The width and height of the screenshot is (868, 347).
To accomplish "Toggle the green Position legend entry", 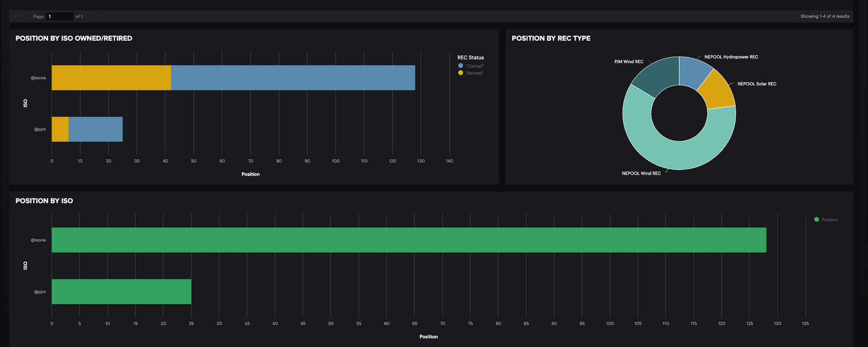I will (829, 220).
